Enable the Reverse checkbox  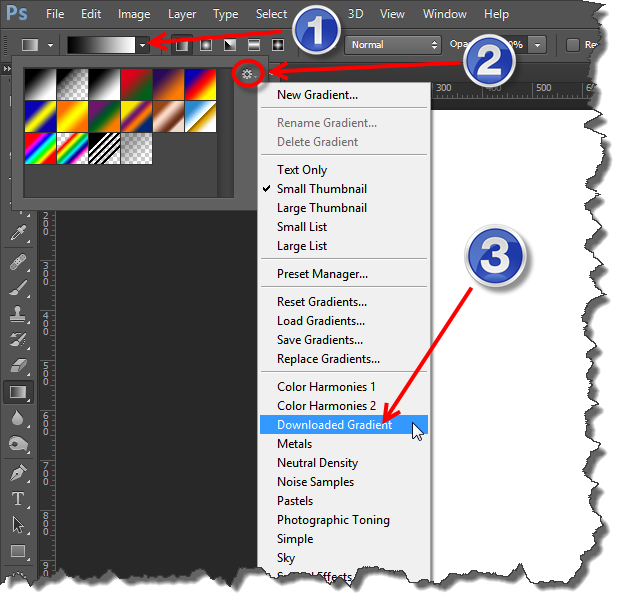573,45
